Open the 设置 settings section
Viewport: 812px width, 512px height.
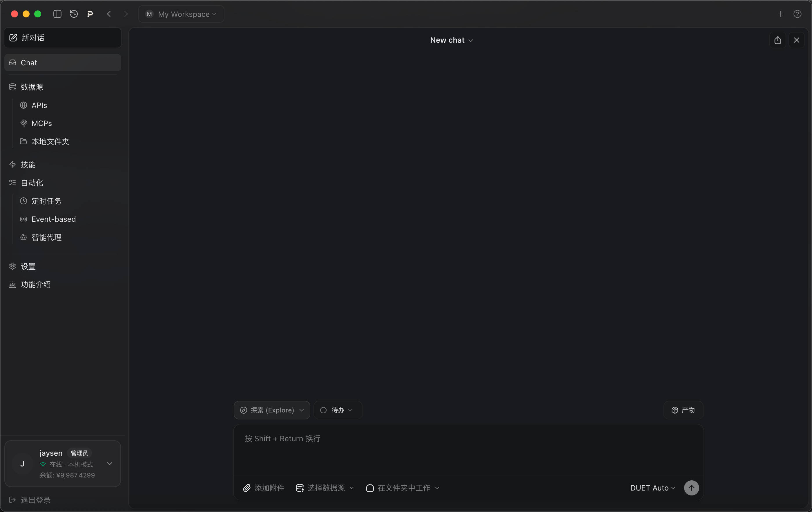pyautogui.click(x=28, y=266)
